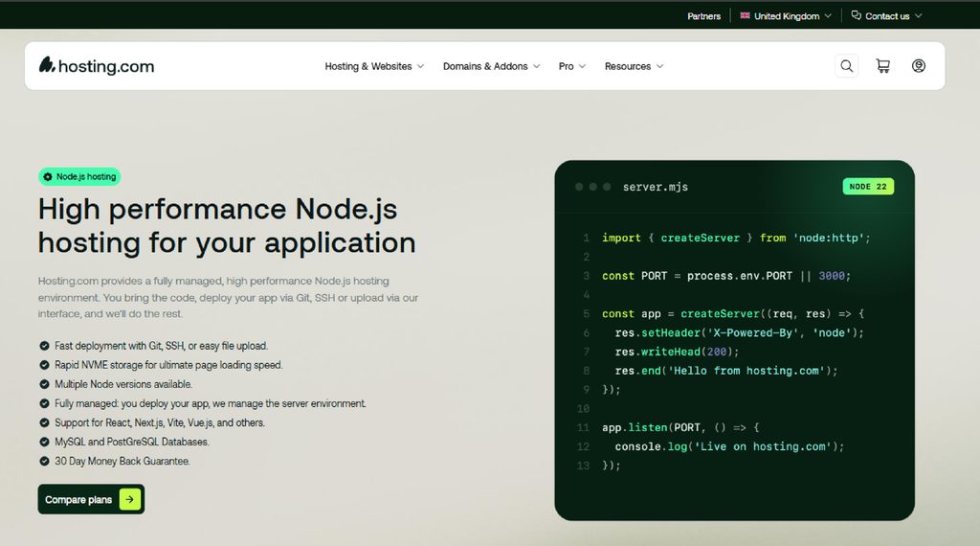This screenshot has width=980, height=546.
Task: Click the NODE 22 badge
Action: coord(868,187)
